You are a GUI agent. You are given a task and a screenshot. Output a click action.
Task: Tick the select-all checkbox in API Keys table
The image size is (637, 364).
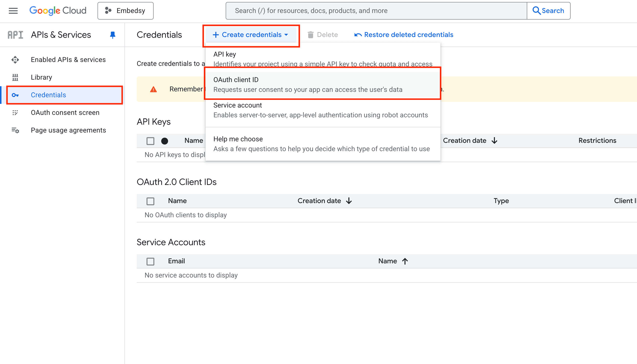[x=150, y=141]
